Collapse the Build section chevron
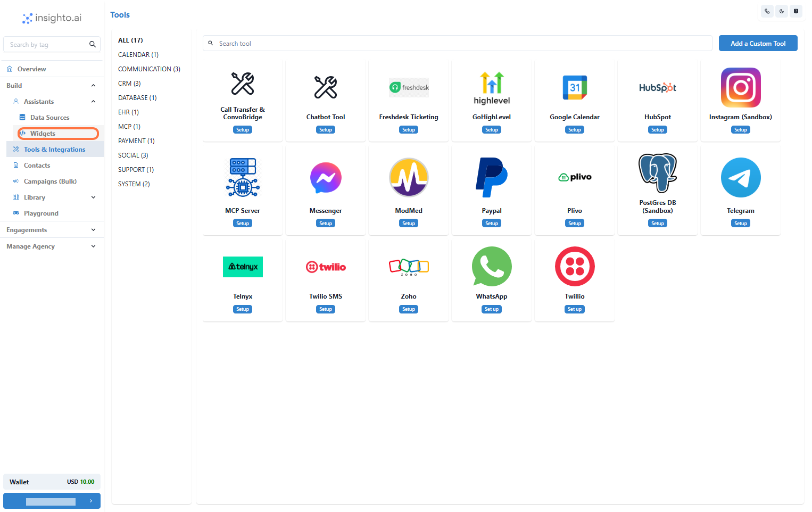Screen dimensions: 812x512 [94, 86]
